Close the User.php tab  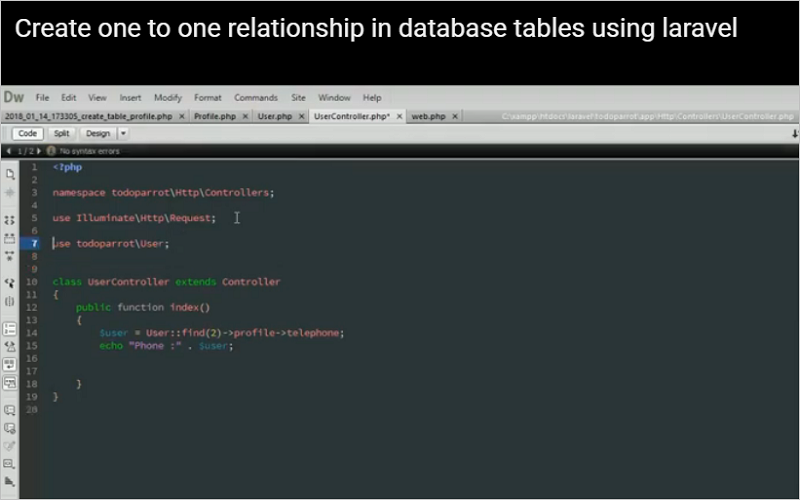pos(302,116)
